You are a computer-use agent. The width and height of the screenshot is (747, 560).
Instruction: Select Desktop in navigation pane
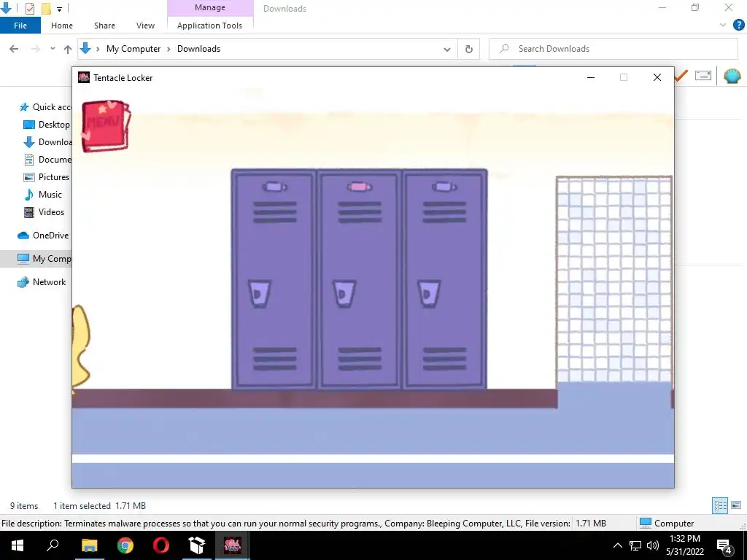click(47, 125)
